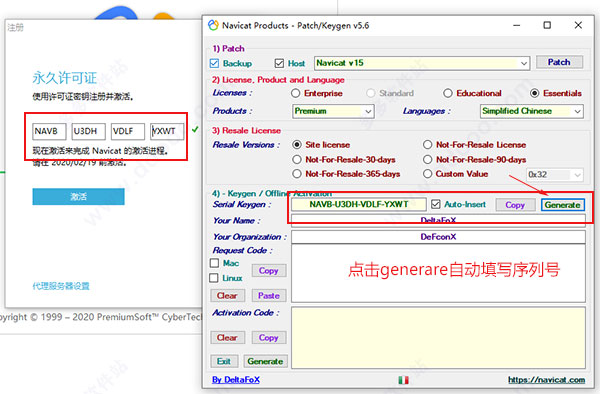Click the Italian flag icon at keygen bottom
The height and width of the screenshot is (394, 600).
[x=403, y=380]
